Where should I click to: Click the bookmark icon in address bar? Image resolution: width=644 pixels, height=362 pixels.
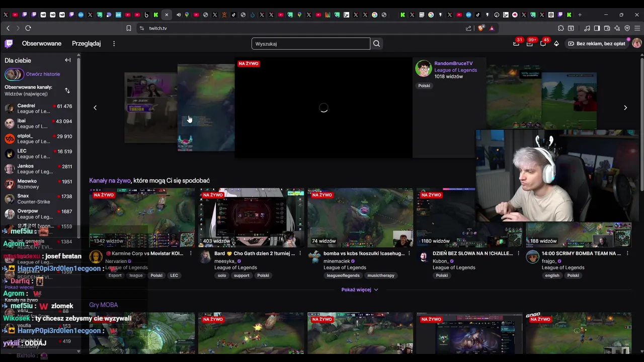click(x=129, y=28)
